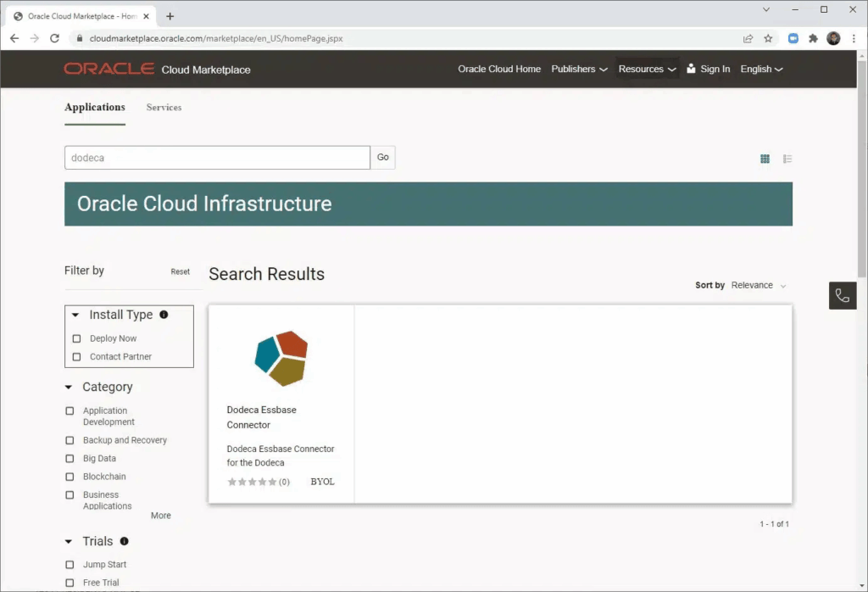Click the phone contact icon
Viewport: 868px width, 592px height.
click(x=843, y=295)
